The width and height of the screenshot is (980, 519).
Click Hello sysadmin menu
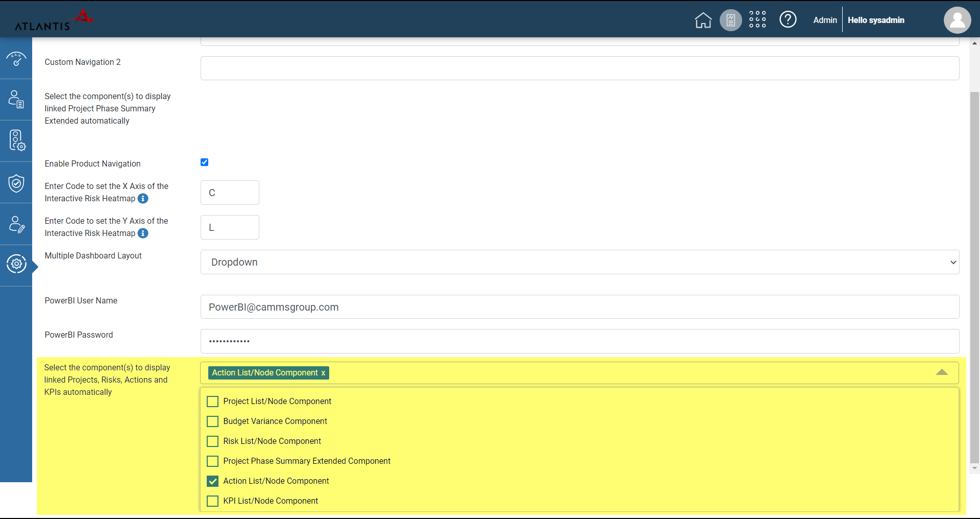click(x=876, y=20)
